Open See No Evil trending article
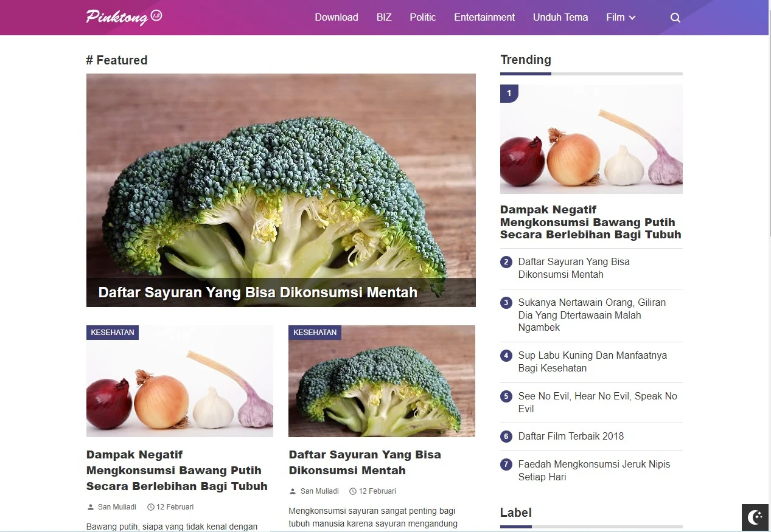This screenshot has height=532, width=771. click(x=598, y=402)
